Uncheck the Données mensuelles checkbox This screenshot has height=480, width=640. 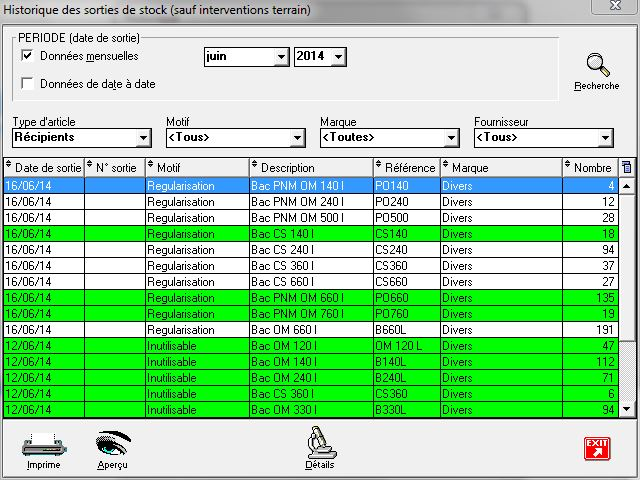tap(27, 56)
